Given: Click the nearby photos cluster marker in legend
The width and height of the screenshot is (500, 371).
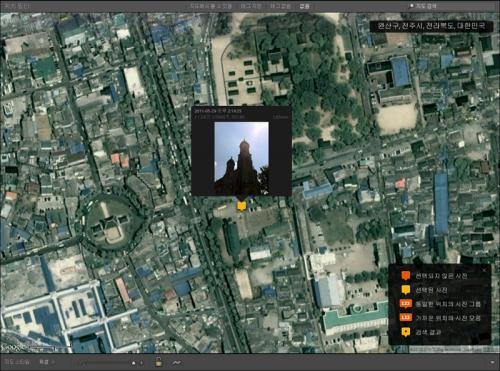Looking at the screenshot, I should 405,318.
